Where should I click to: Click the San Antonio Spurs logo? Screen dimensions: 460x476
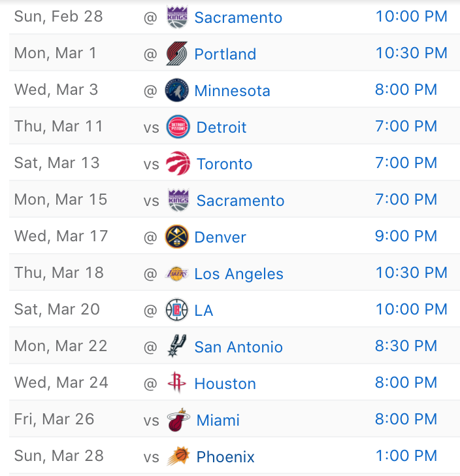(x=177, y=347)
